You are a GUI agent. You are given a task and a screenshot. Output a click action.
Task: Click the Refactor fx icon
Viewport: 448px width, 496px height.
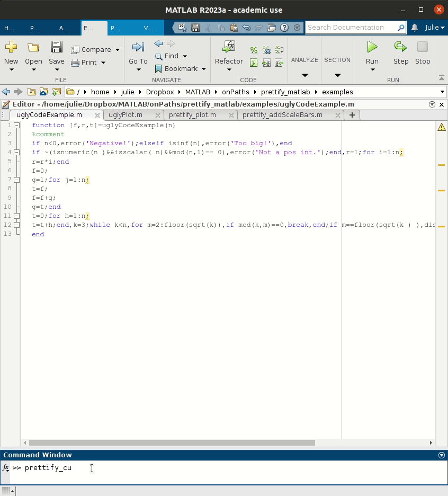click(229, 47)
